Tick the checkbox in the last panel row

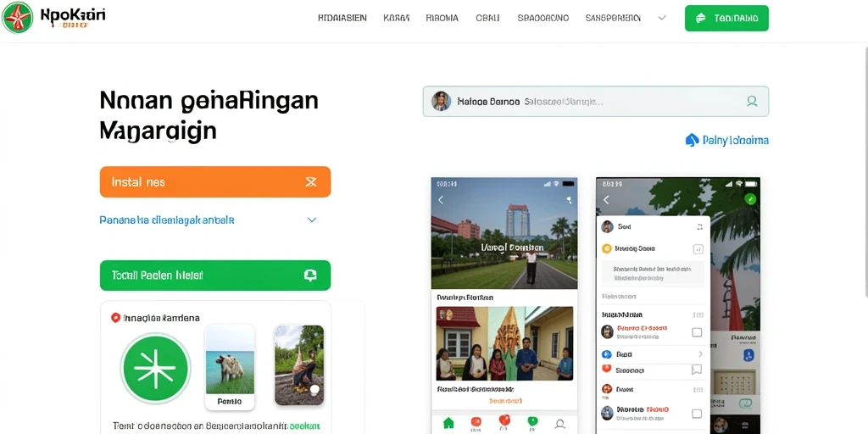pyautogui.click(x=697, y=414)
